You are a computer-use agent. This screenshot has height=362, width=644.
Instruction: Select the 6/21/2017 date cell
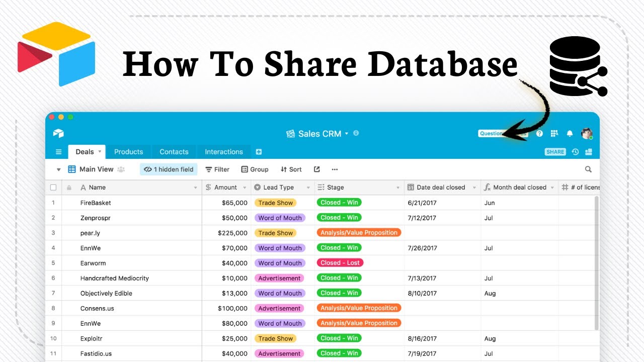pos(443,203)
